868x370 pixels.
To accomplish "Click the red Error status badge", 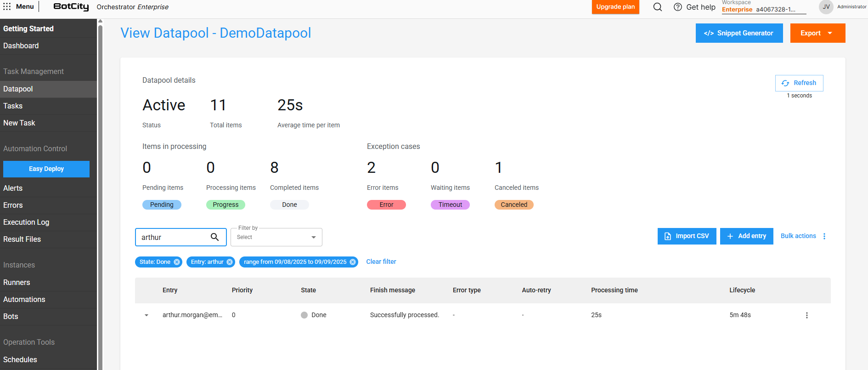I will point(386,205).
